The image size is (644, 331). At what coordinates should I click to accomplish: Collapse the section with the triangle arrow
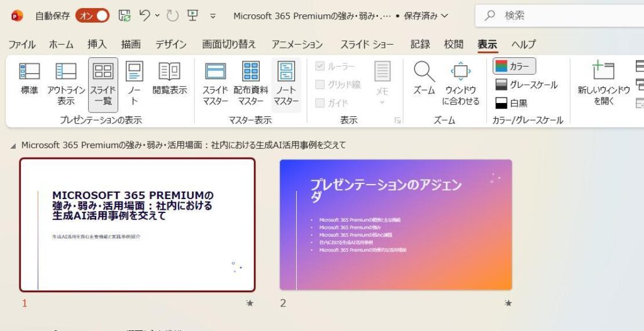pyautogui.click(x=13, y=146)
